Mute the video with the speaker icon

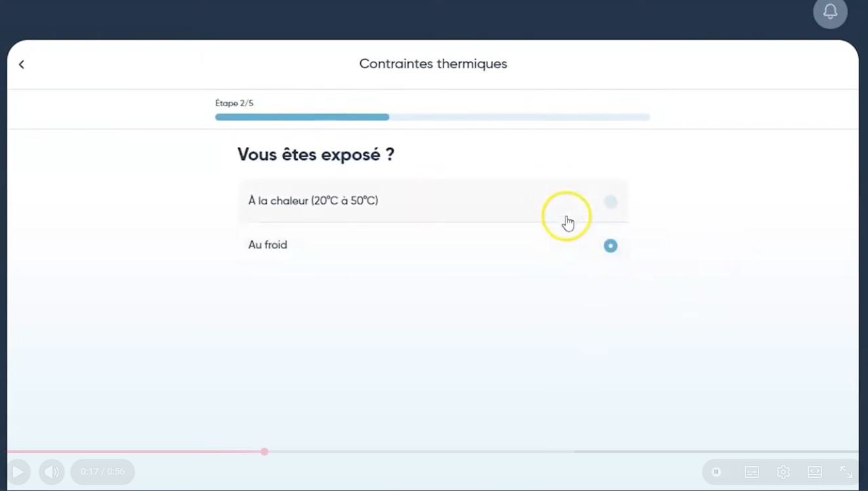(x=52, y=472)
